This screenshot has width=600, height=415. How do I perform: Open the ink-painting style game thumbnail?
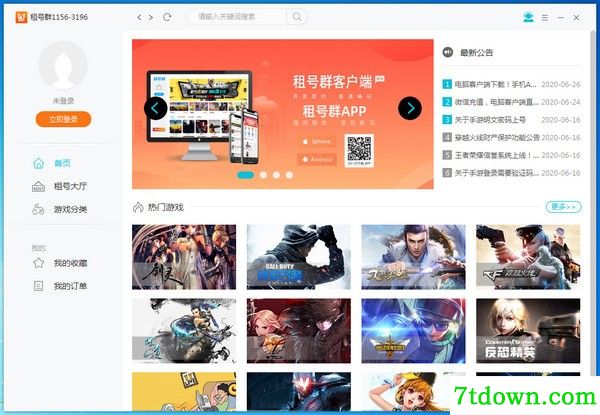pos(184,331)
